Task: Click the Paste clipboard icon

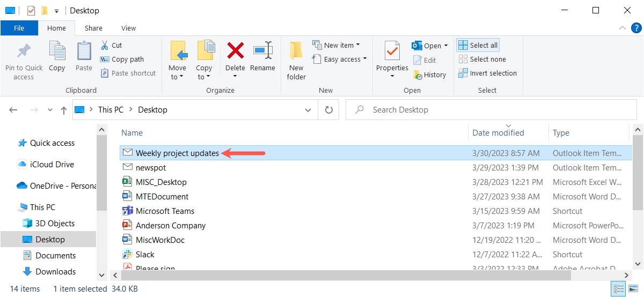Action: pyautogui.click(x=84, y=51)
